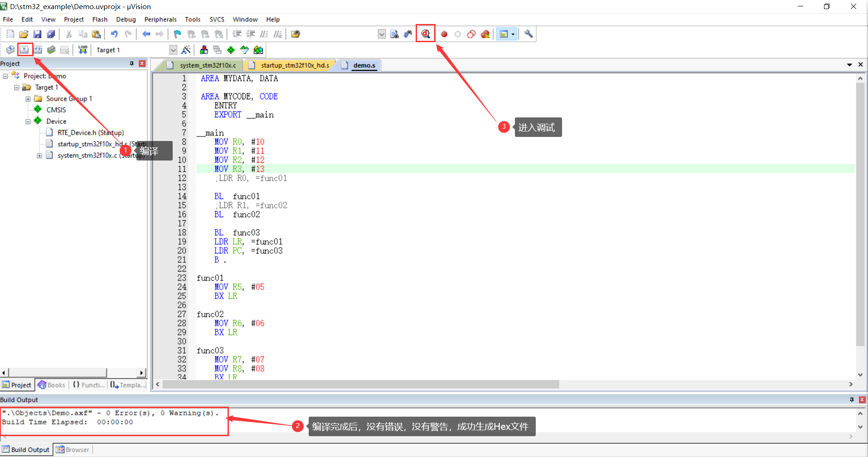Click the Batch Build icon
Screen dimensions: 868x457
[x=51, y=50]
